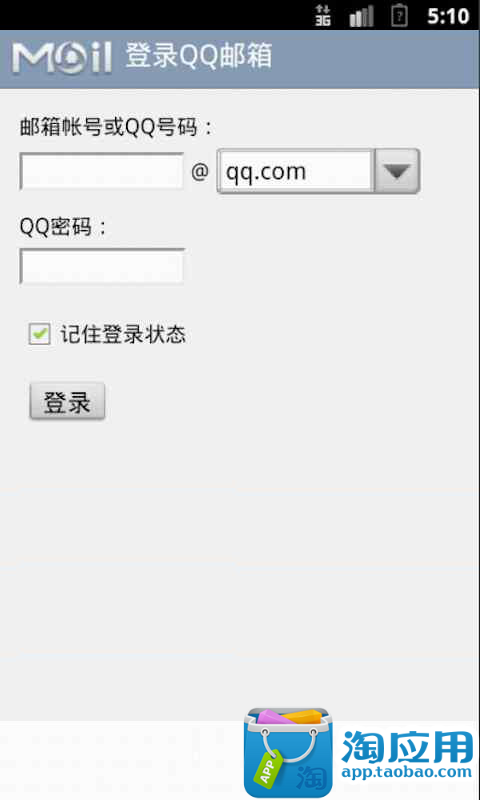Image resolution: width=480 pixels, height=800 pixels.
Task: Tap the 3G data signal icon
Action: [x=322, y=15]
